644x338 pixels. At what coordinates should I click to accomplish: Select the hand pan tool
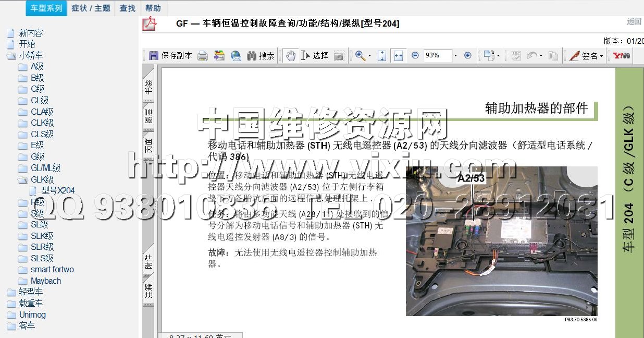(x=291, y=55)
